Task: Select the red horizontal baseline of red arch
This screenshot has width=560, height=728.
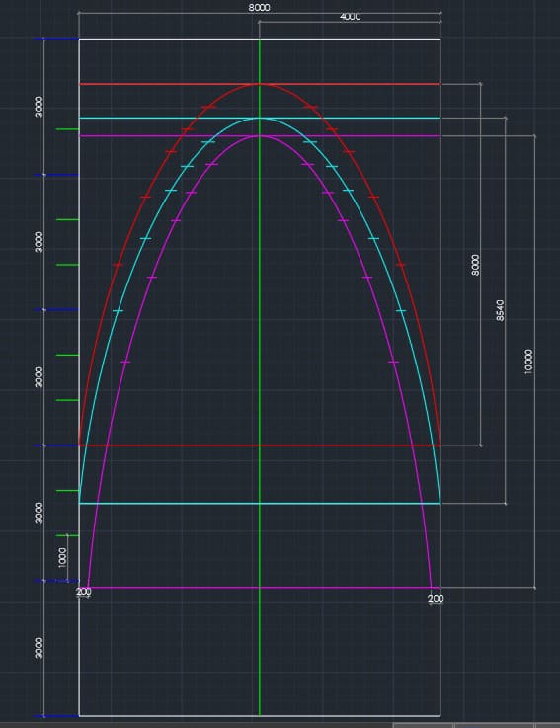Action: point(260,445)
